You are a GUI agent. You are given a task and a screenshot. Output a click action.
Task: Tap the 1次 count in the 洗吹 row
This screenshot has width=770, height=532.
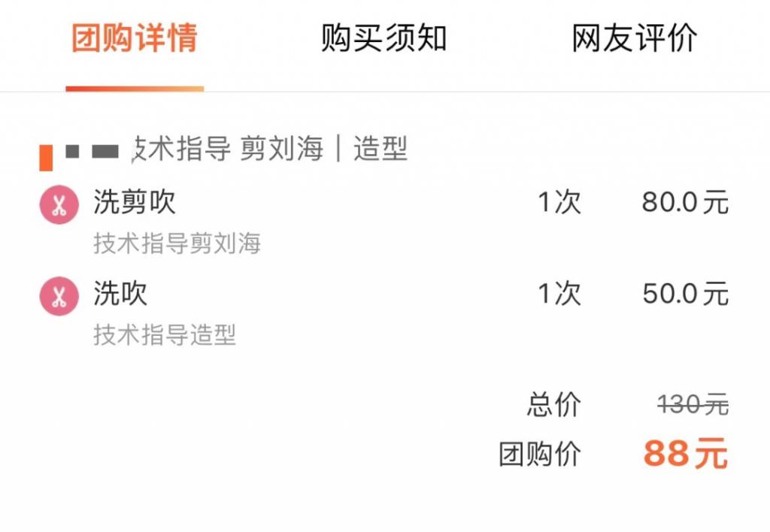[x=559, y=294]
